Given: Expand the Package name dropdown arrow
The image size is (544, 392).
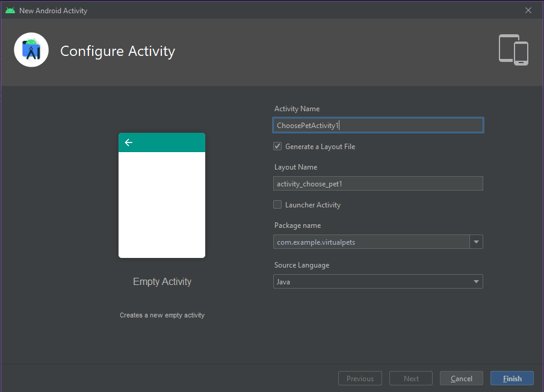Looking at the screenshot, I should pyautogui.click(x=476, y=242).
